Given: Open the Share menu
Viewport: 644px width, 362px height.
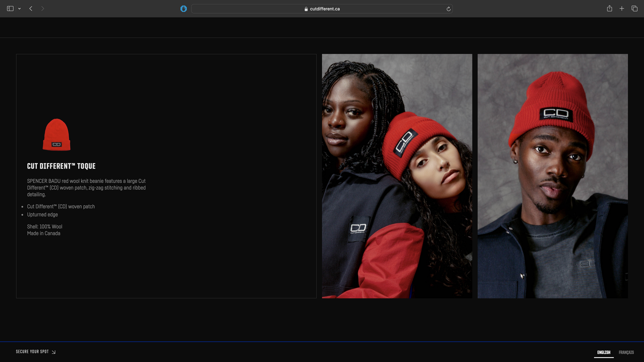Looking at the screenshot, I should pos(609,9).
